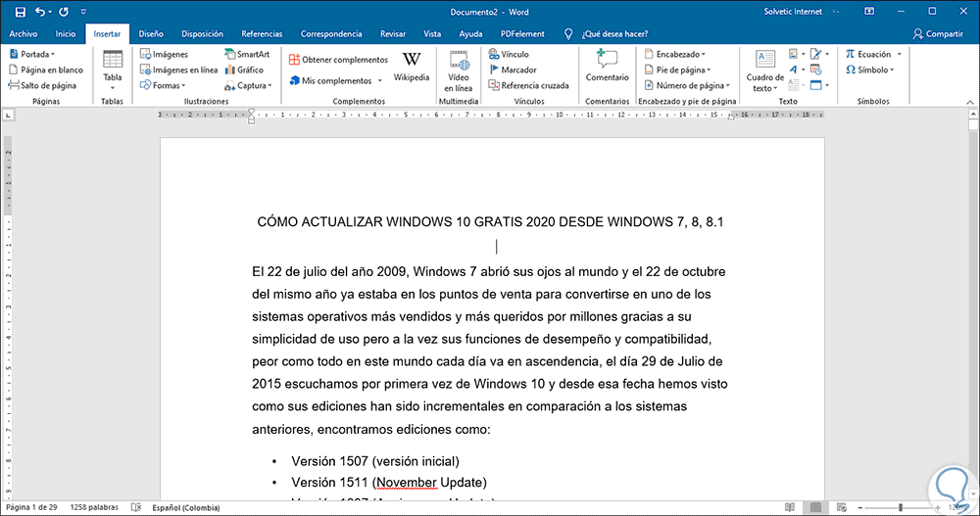Expand the Número de página dropdown
Viewport: 980px width, 516px height.
(687, 85)
